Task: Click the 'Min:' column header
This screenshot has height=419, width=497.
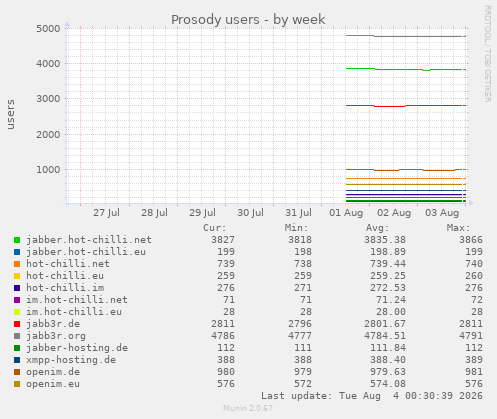Action: 296,228
